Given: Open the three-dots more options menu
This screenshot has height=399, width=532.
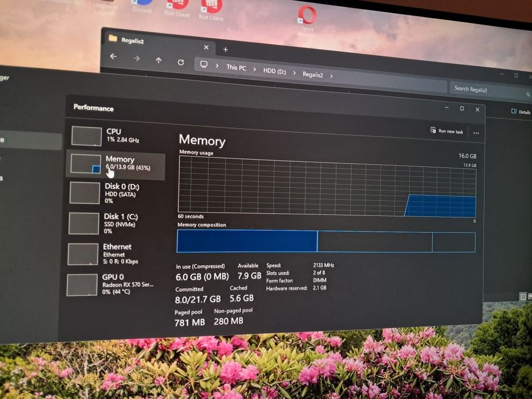Looking at the screenshot, I should 476,133.
